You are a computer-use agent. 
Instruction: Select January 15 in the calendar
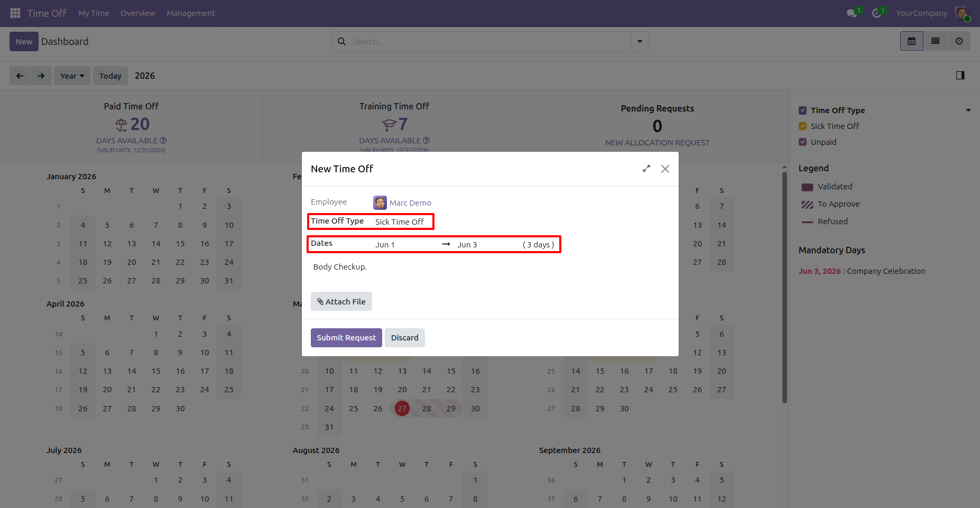180,244
